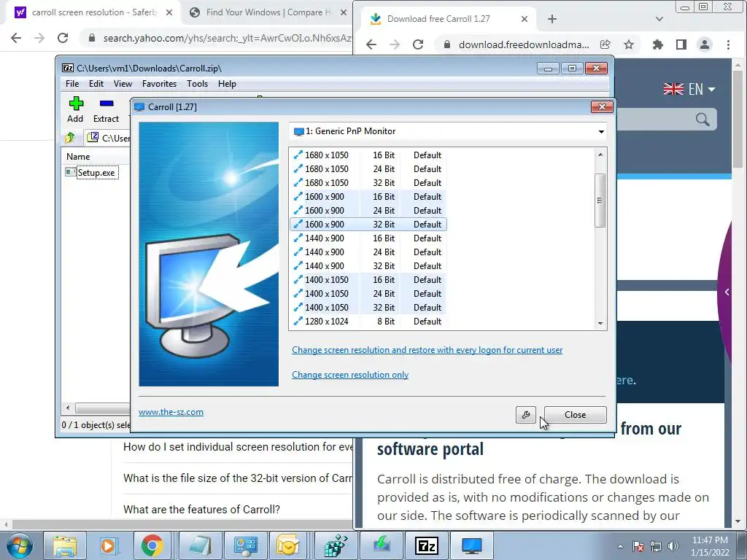The image size is (747, 560).
Task: Expand the purple side panel arrow
Action: (x=727, y=292)
